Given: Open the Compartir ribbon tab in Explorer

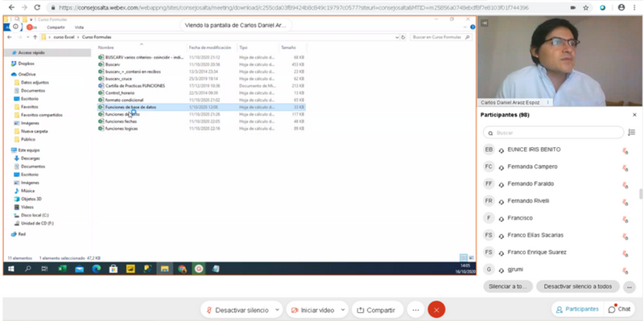Looking at the screenshot, I should click(x=56, y=27).
